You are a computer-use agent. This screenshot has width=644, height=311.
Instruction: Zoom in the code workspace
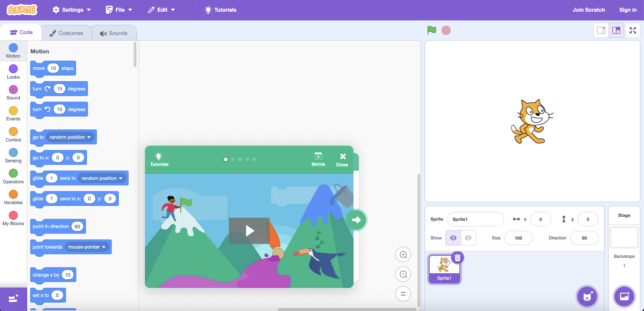[x=403, y=254]
